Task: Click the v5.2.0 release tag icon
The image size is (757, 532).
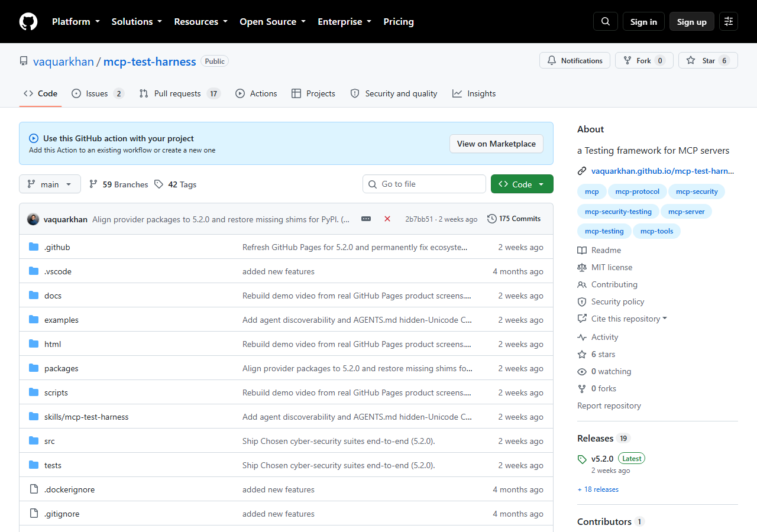Action: pos(582,459)
